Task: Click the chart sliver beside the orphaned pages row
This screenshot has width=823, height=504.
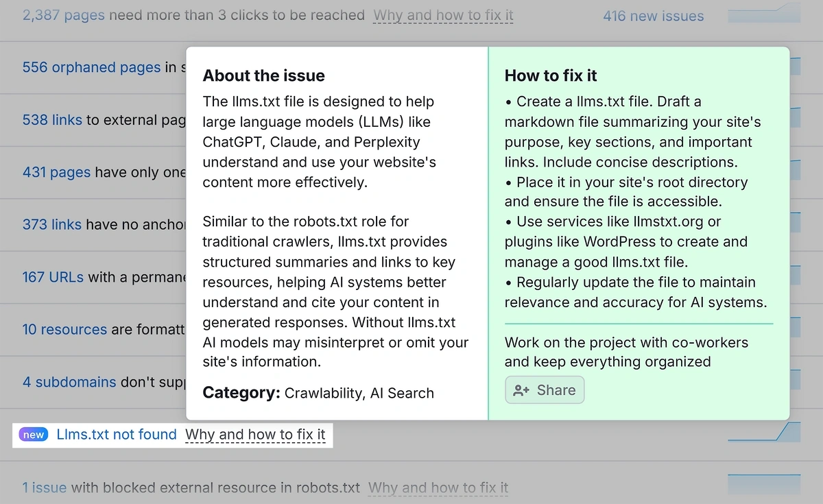Action: (x=796, y=67)
